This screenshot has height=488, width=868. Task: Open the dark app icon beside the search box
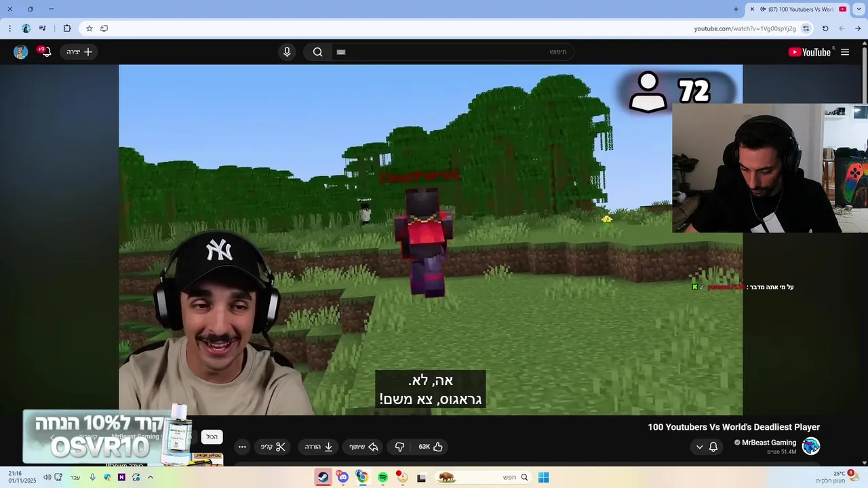click(x=421, y=477)
